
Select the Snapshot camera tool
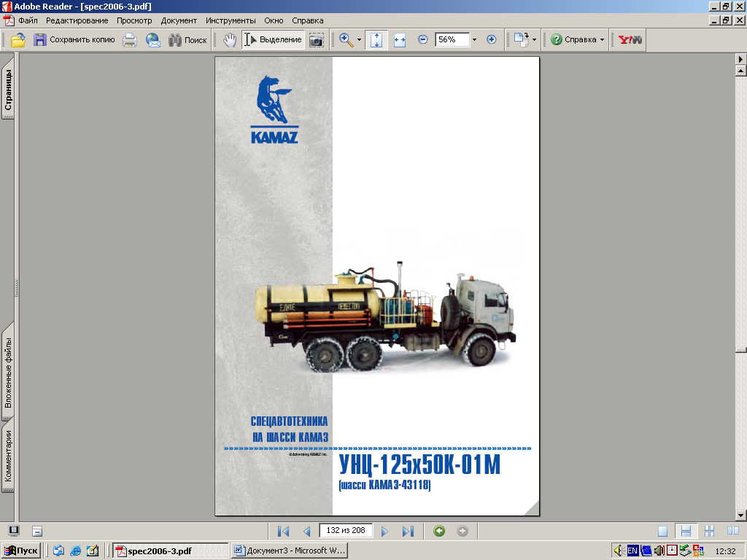317,40
